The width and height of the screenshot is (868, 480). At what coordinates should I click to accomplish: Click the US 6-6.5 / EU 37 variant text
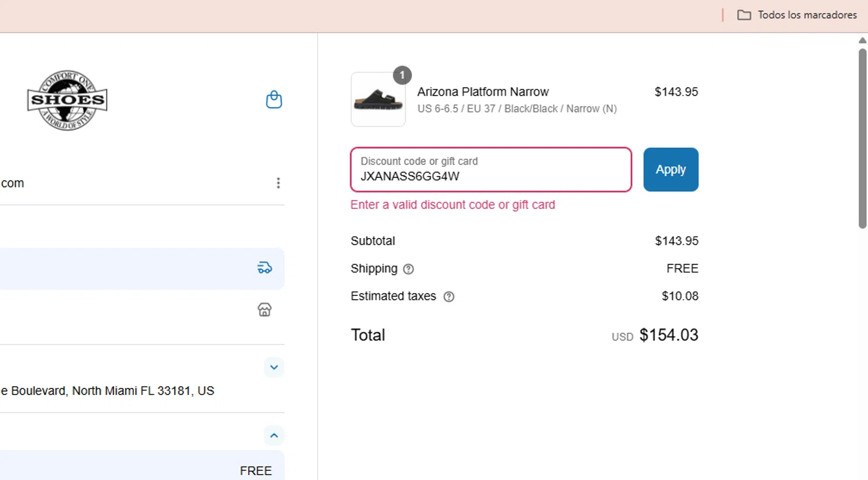pyautogui.click(x=517, y=109)
